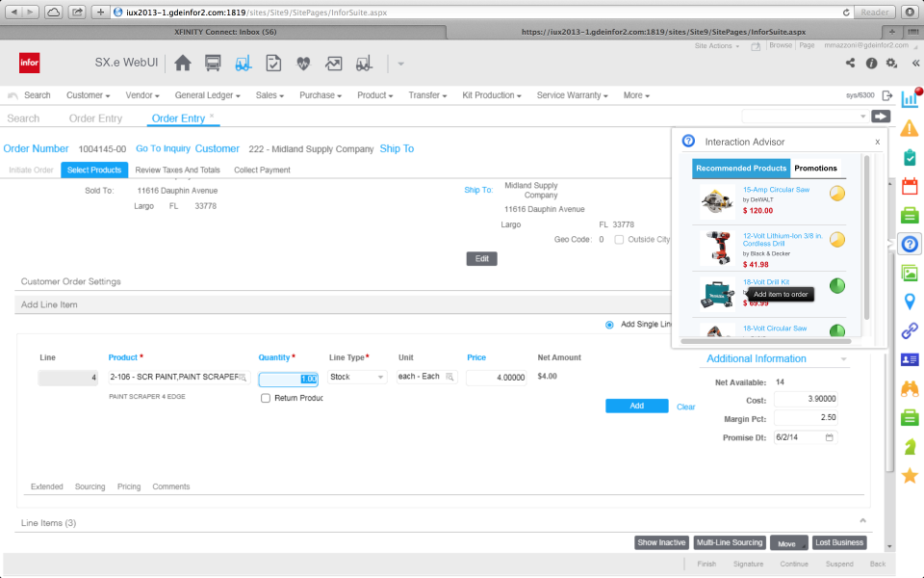The image size is (924, 578).
Task: Click the truck delivery icon in toolbar
Action: coord(213,64)
